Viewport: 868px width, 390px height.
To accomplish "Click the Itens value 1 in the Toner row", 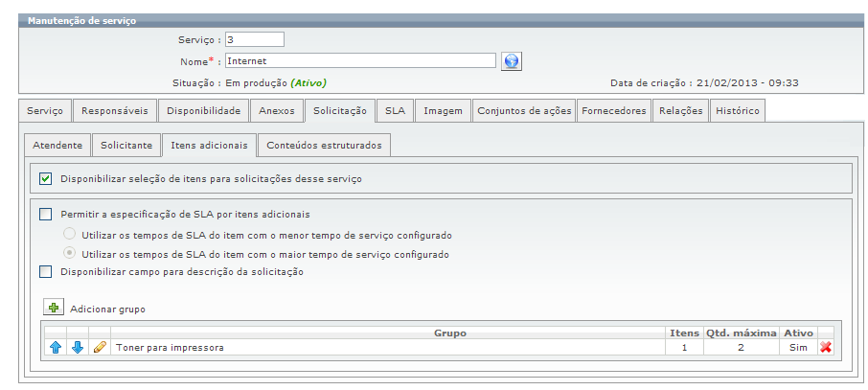I will coord(684,348).
